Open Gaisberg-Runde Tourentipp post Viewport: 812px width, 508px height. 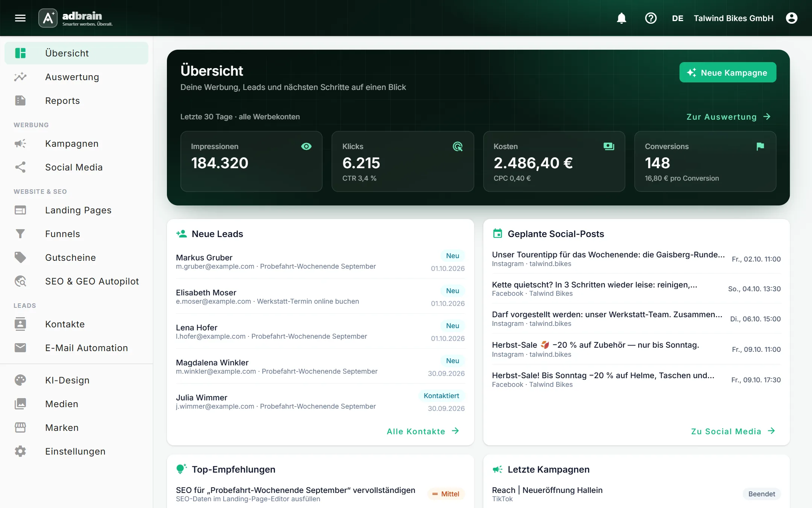636,259
